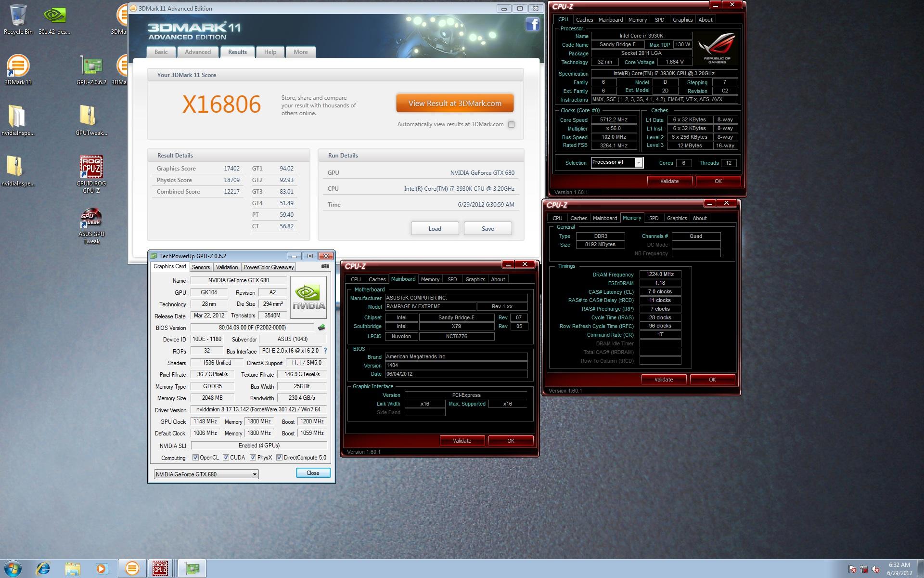
Task: Click the BIOS save chip icon in GPU-Z
Action: pos(321,328)
